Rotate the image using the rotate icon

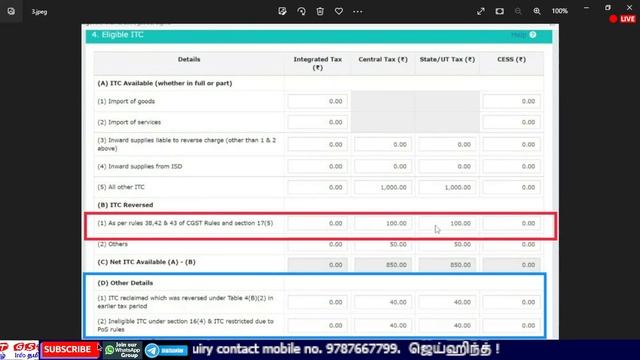(301, 11)
